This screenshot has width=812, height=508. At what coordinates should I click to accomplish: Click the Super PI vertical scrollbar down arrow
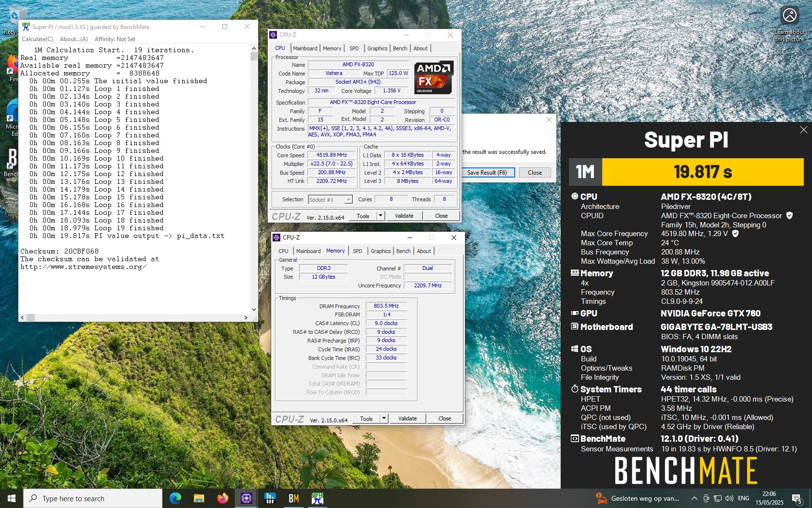(x=254, y=310)
